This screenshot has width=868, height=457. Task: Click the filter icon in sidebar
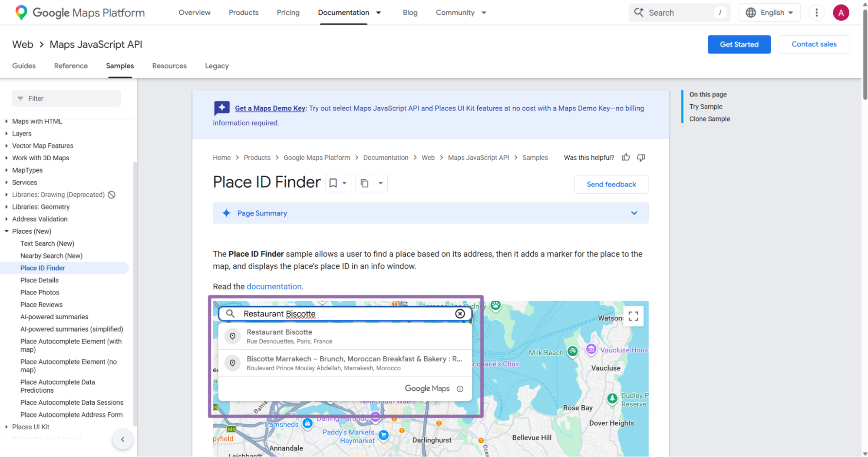pos(20,99)
